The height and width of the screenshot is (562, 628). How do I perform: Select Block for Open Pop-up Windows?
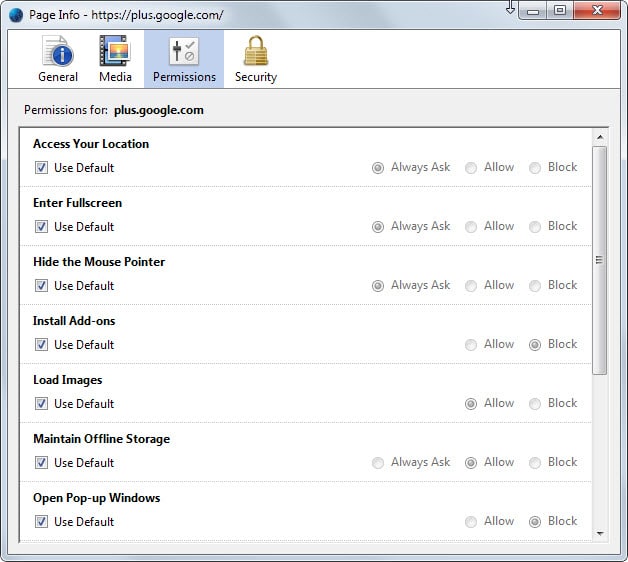pos(535,522)
